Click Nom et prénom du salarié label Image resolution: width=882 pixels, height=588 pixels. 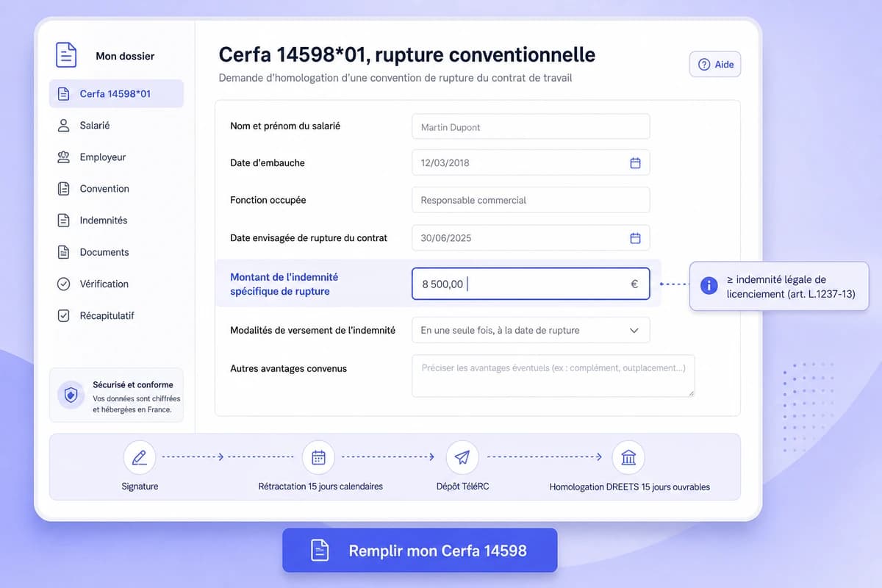click(x=285, y=126)
